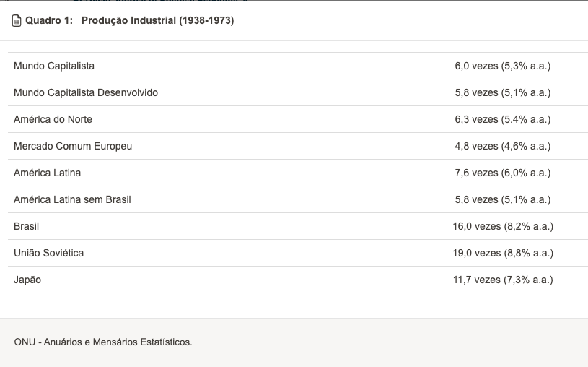
Task: Click the Quadro 1 Produção Industrial title
Action: 129,21
